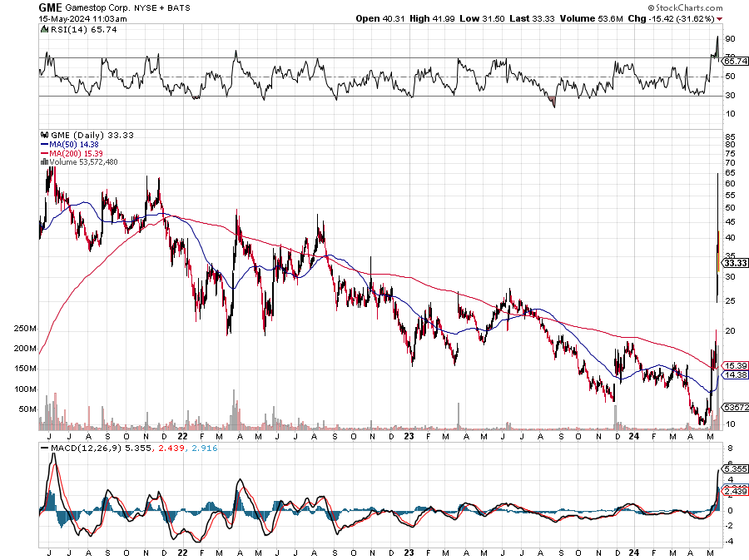This screenshot has width=749, height=560.
Task: Click the 15-May-2024 date stamp
Action: [x=82, y=19]
